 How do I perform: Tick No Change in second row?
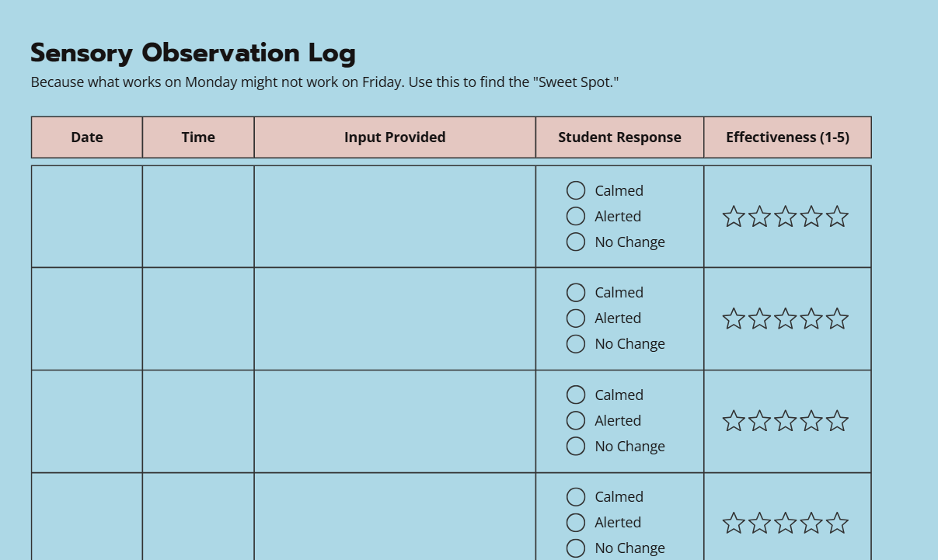point(576,343)
